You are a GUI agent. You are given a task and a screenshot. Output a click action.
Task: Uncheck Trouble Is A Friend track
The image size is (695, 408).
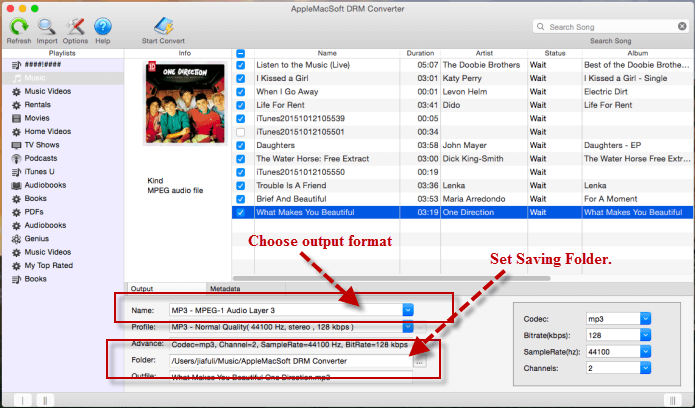[x=240, y=185]
